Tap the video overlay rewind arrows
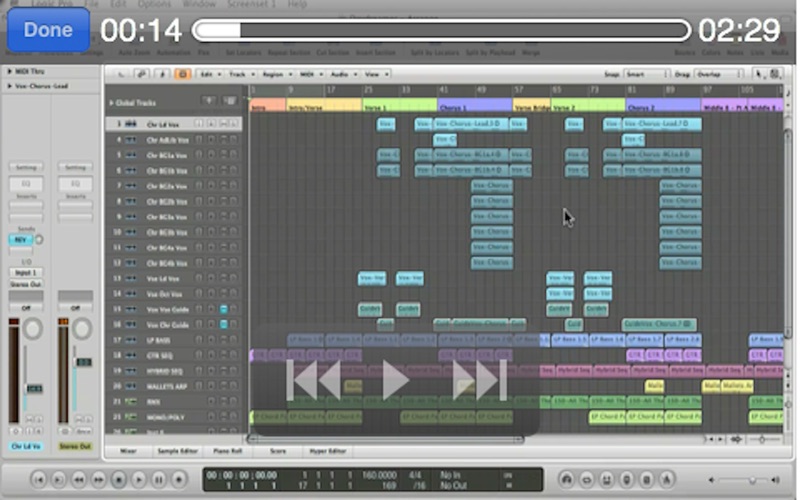Image resolution: width=800 pixels, height=500 pixels. click(x=313, y=380)
